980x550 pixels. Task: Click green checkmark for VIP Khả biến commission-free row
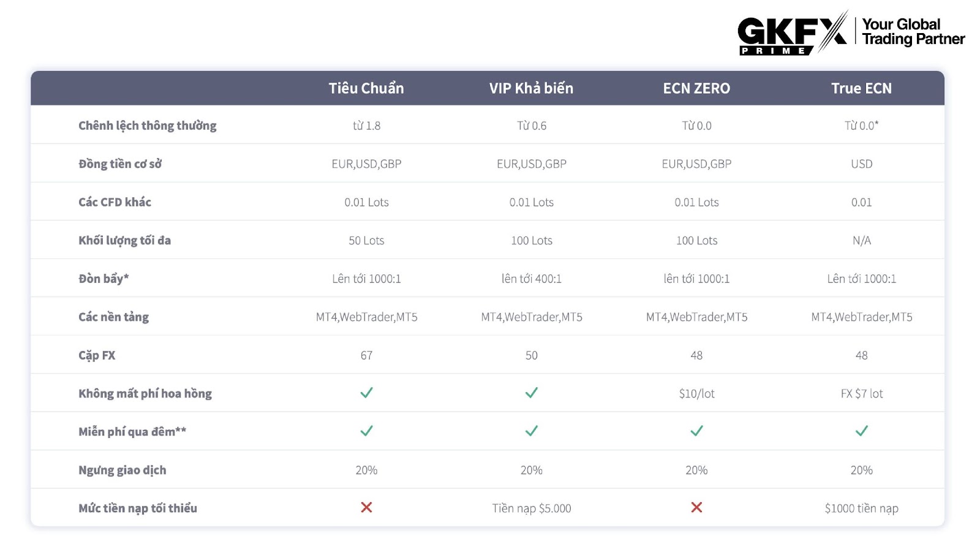[532, 393]
